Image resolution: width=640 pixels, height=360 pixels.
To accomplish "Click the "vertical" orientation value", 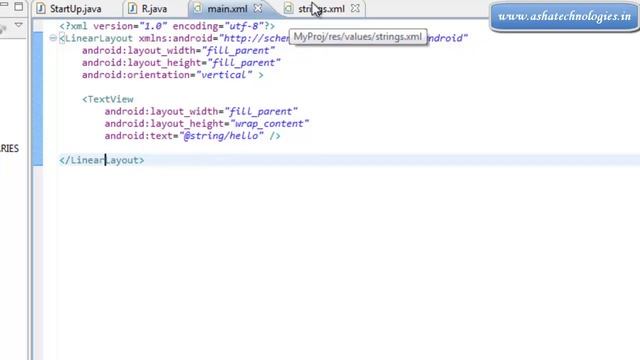I will (x=224, y=75).
